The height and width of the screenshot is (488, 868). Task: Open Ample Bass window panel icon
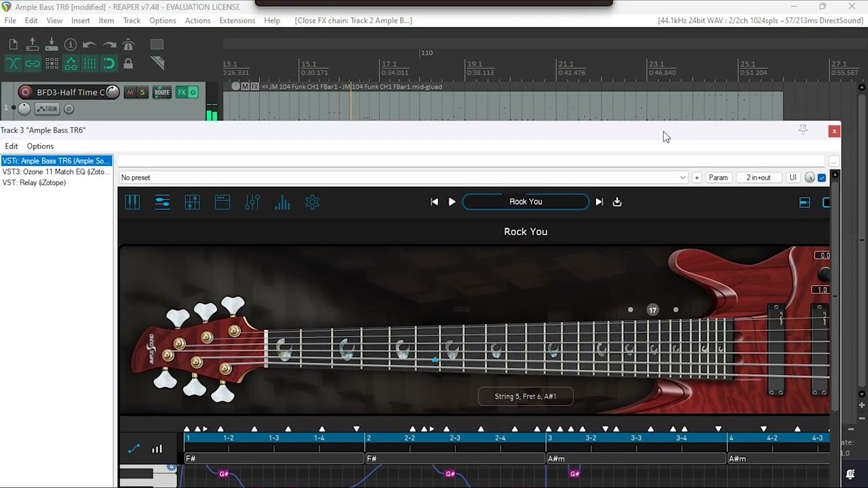(222, 202)
